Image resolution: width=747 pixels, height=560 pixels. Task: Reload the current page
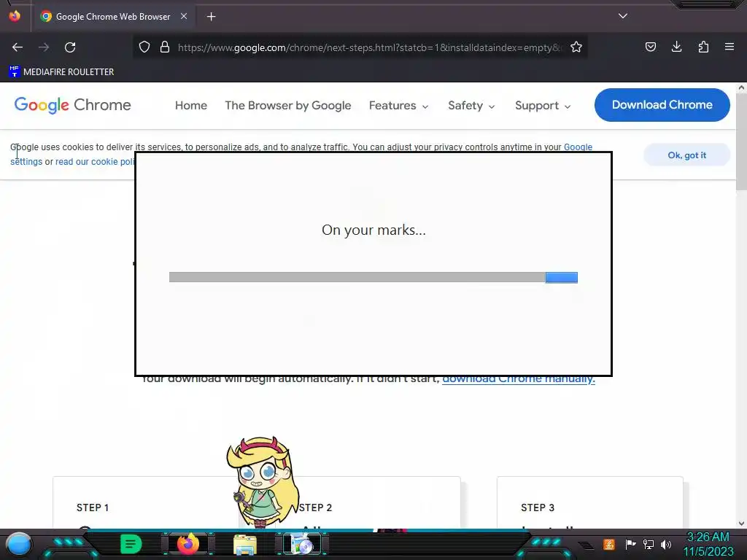pyautogui.click(x=70, y=47)
